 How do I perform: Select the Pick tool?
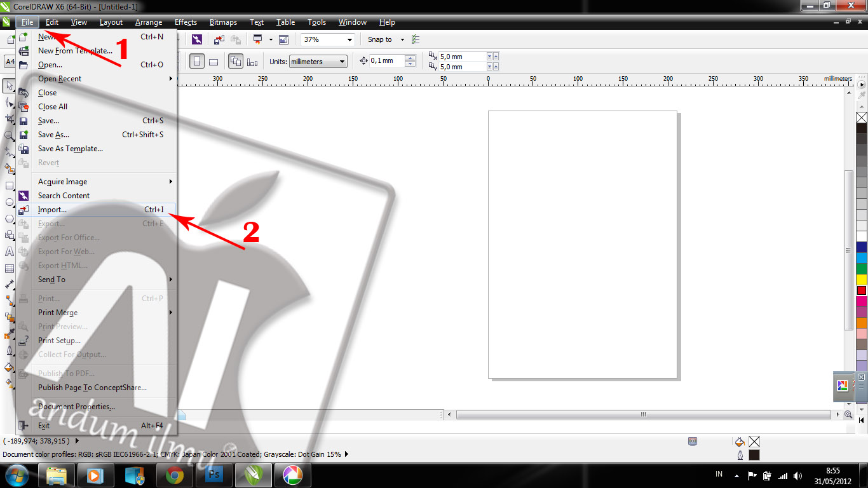pyautogui.click(x=9, y=85)
